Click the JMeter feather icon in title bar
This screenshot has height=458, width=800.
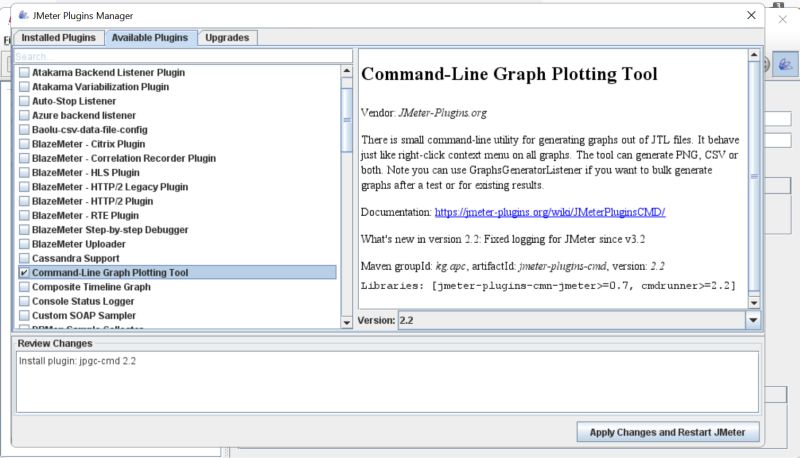pyautogui.click(x=23, y=15)
